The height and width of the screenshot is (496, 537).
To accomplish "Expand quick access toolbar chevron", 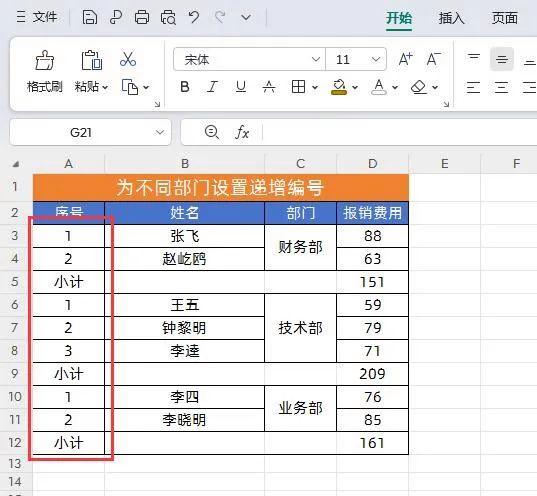I will [x=246, y=17].
